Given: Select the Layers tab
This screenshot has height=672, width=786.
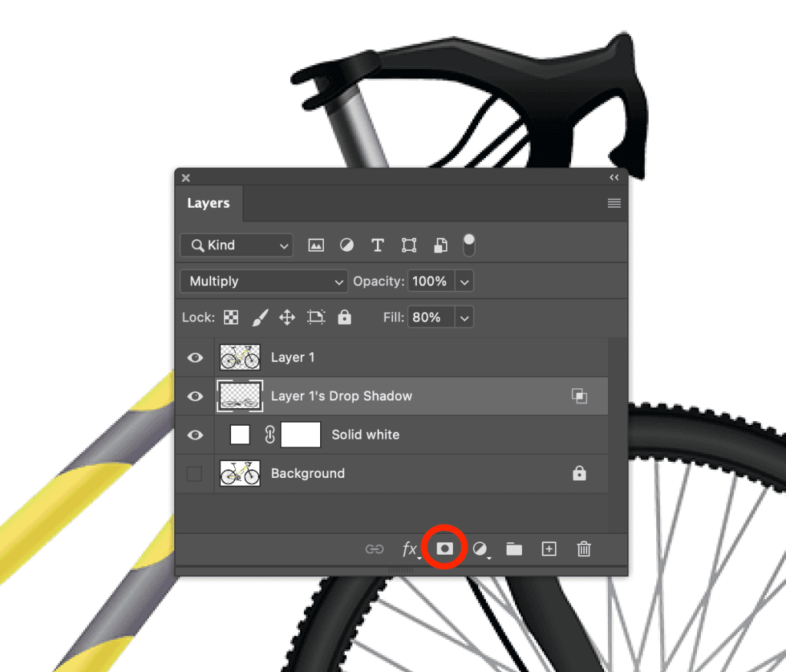Looking at the screenshot, I should coord(209,203).
